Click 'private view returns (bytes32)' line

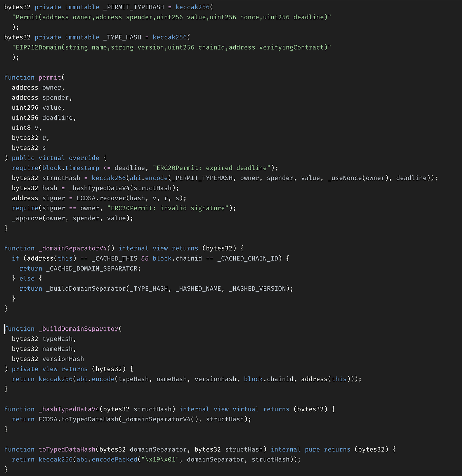[x=69, y=369]
